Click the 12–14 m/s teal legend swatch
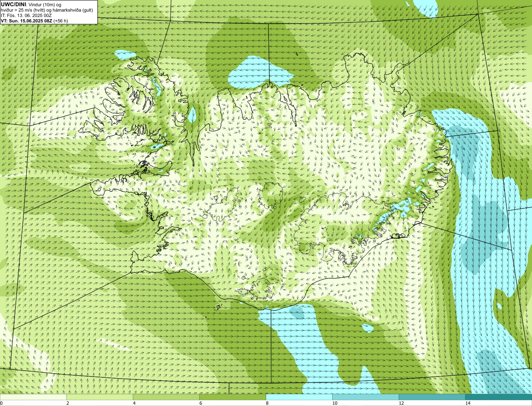 click(x=432, y=397)
